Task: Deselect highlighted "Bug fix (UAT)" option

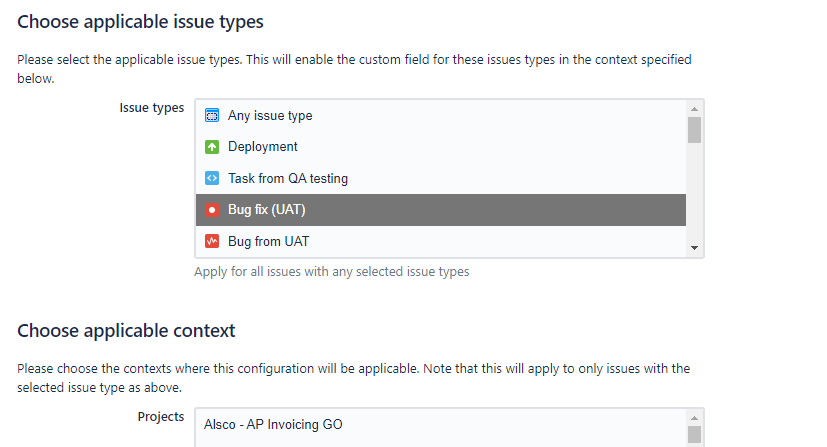Action: [x=267, y=211]
